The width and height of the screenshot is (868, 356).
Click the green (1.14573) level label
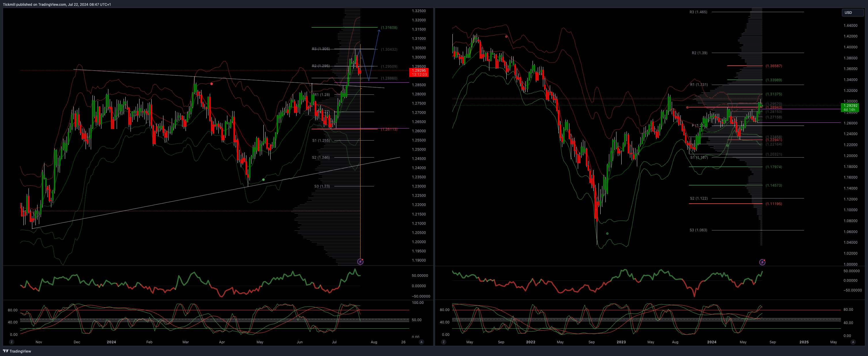click(774, 185)
